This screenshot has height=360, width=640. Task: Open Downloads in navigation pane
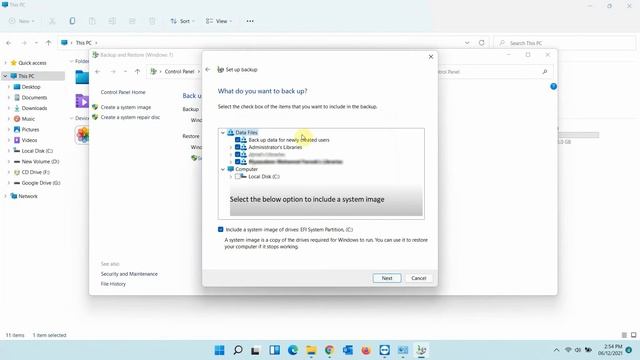pos(34,108)
